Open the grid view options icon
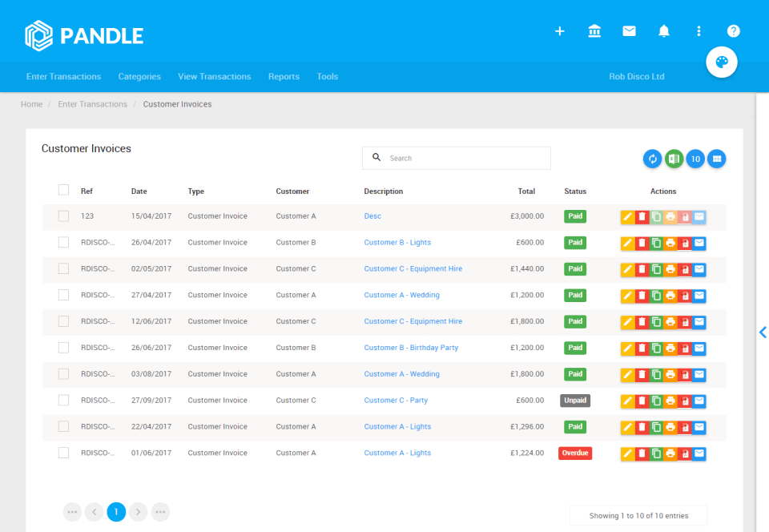Screen dimensions: 769x532 pyautogui.click(x=716, y=158)
